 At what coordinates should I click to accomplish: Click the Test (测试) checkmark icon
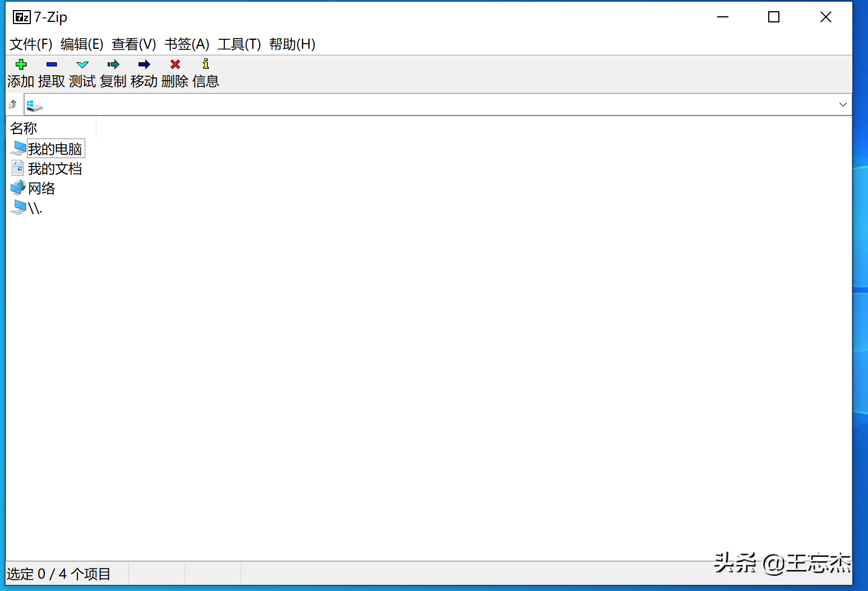[x=82, y=64]
